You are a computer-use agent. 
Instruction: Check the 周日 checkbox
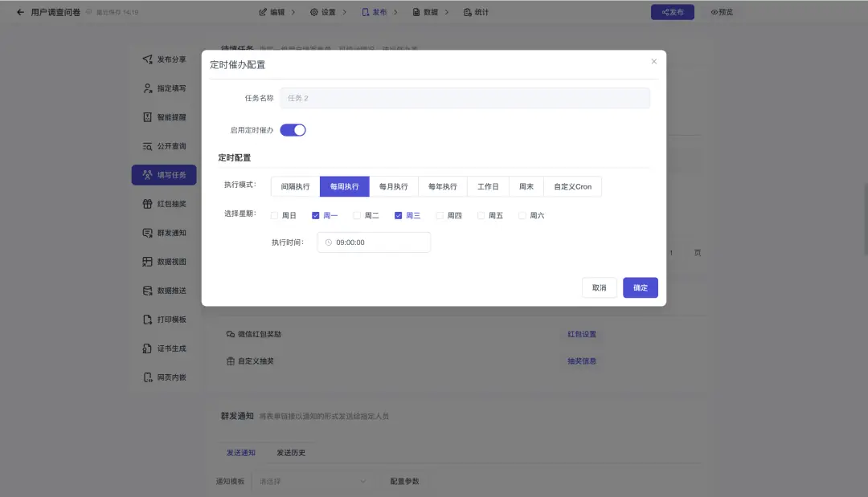point(275,216)
